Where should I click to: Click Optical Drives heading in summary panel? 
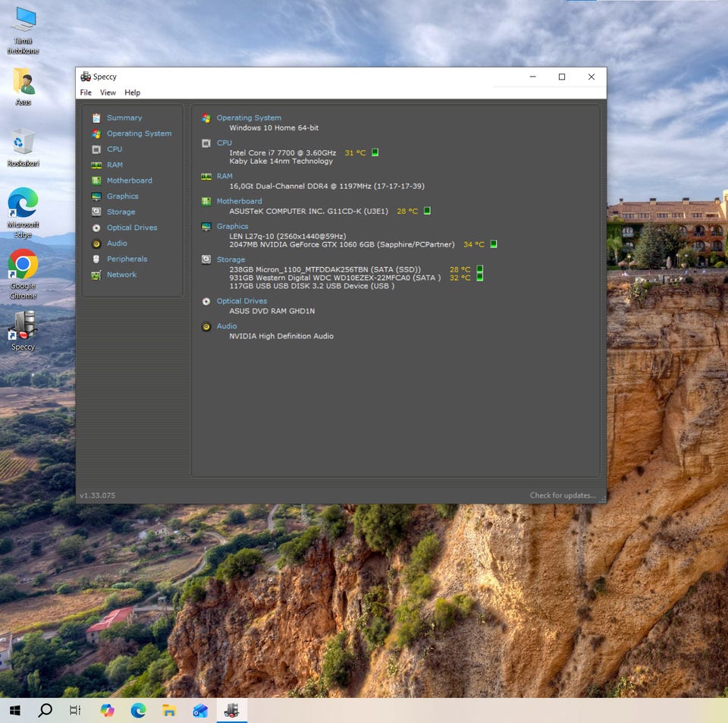(x=241, y=301)
